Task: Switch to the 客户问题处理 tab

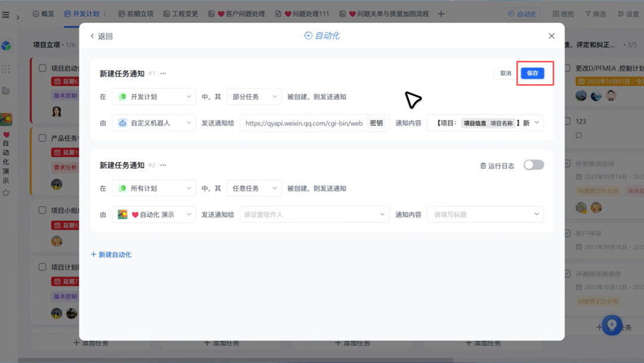Action: pyautogui.click(x=236, y=14)
